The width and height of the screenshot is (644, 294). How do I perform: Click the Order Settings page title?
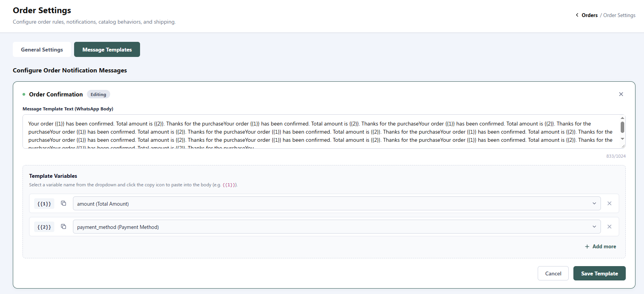point(42,10)
